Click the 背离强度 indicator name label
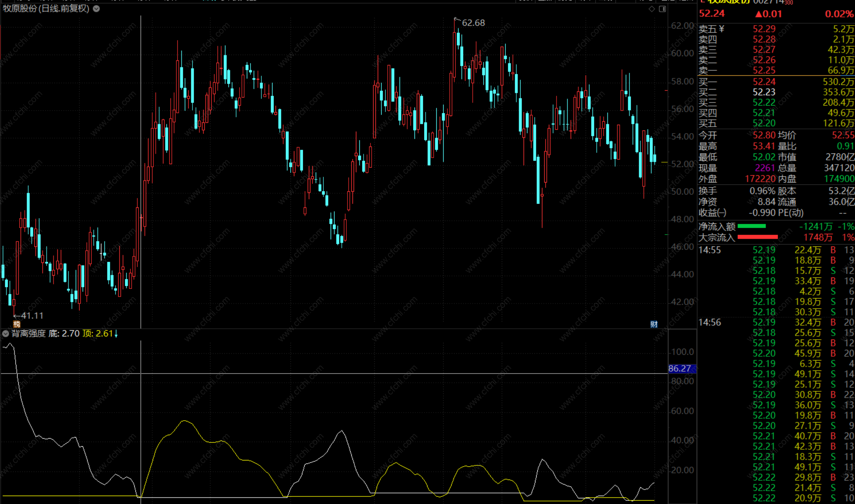The image size is (855, 504). (x=29, y=334)
